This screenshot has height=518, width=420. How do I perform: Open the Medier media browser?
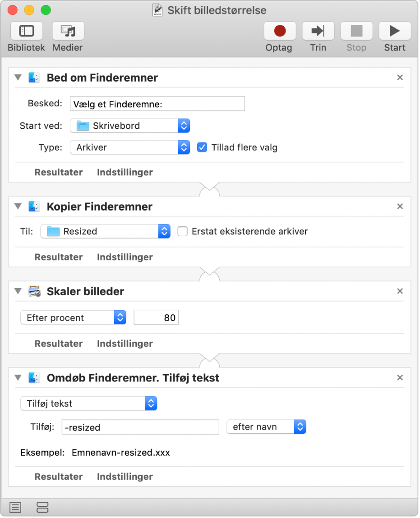click(x=68, y=32)
